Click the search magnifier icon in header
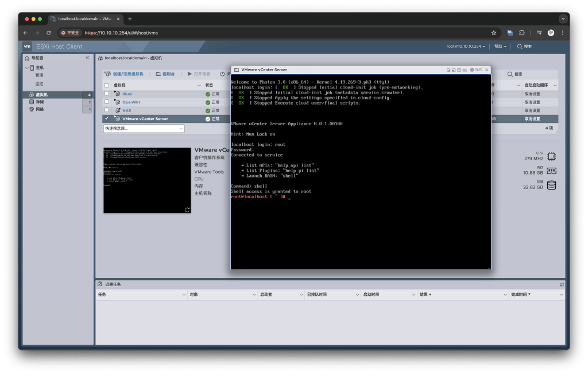The width and height of the screenshot is (588, 374). click(x=520, y=47)
